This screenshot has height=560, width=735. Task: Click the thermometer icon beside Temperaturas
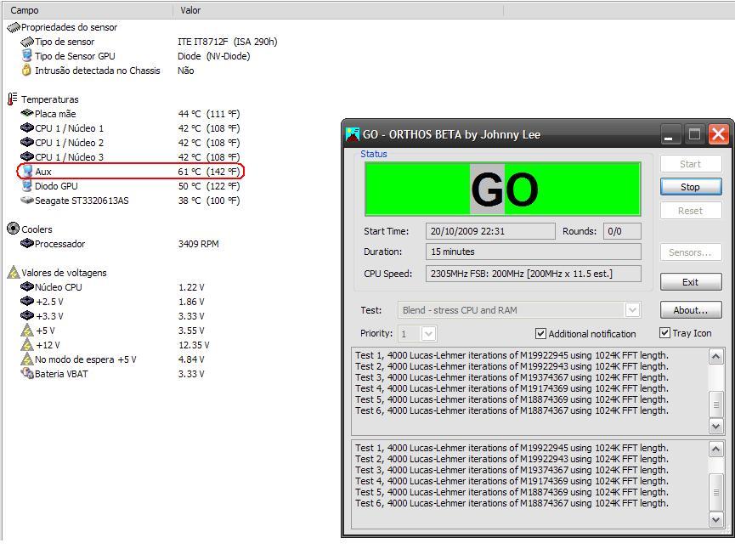pos(13,99)
